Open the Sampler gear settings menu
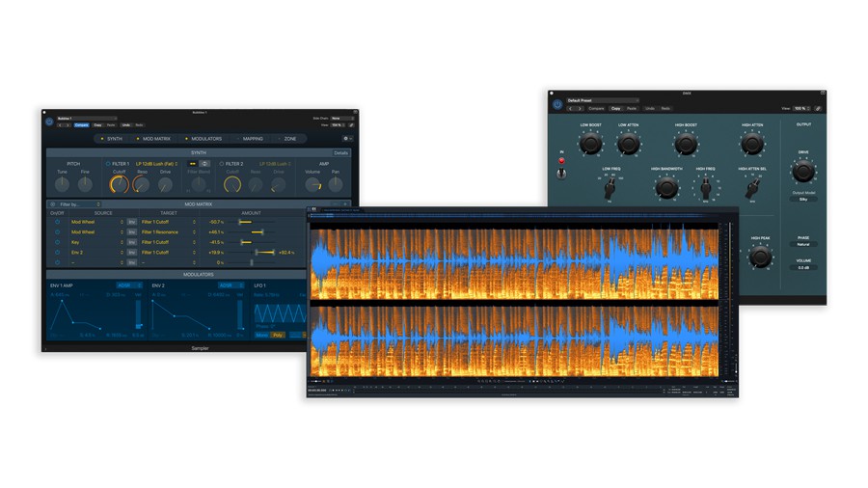The width and height of the screenshot is (868, 488). tap(346, 139)
